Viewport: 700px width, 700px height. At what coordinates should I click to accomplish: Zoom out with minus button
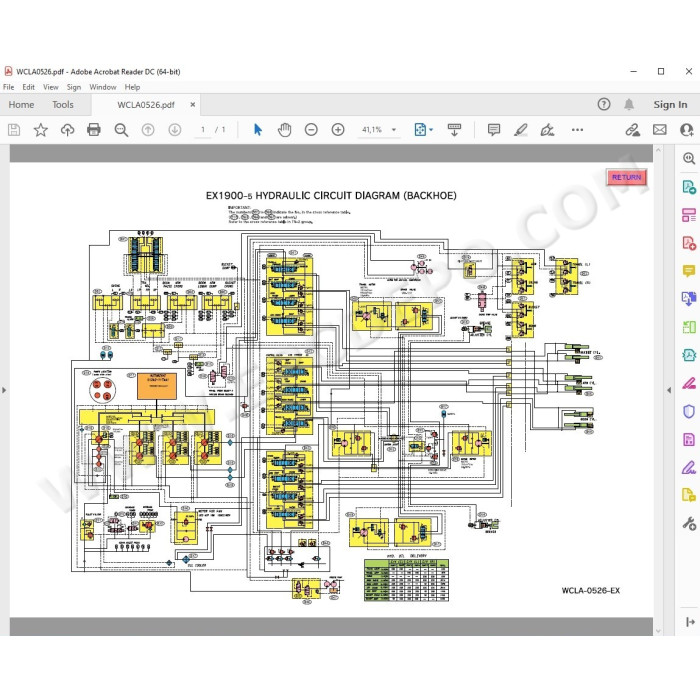(x=311, y=130)
